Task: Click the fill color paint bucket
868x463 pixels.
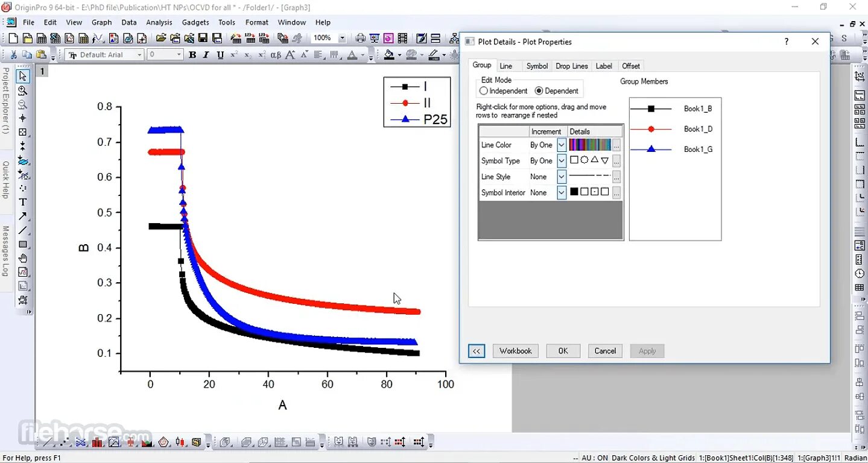Action: click(x=389, y=55)
